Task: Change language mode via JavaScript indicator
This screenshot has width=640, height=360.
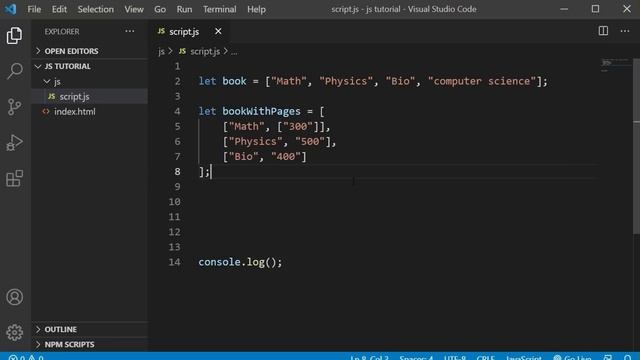Action: click(x=524, y=358)
